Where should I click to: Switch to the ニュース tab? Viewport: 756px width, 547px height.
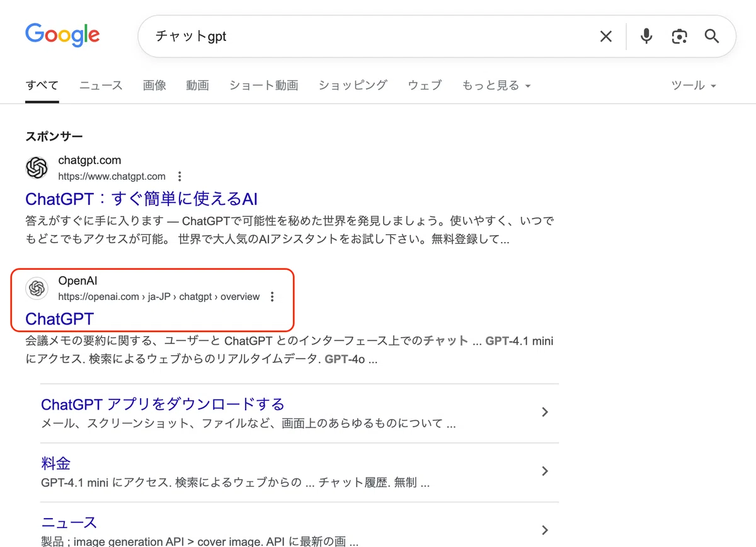(101, 85)
